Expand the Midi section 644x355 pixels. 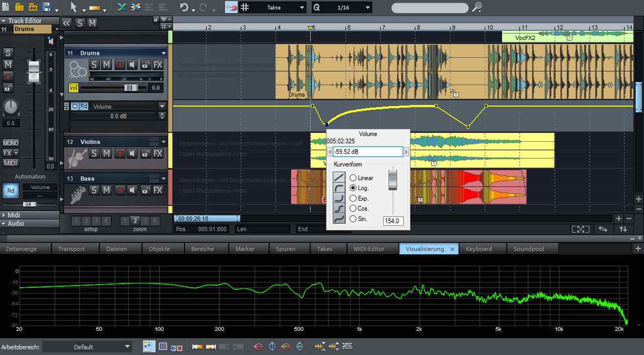(4, 215)
